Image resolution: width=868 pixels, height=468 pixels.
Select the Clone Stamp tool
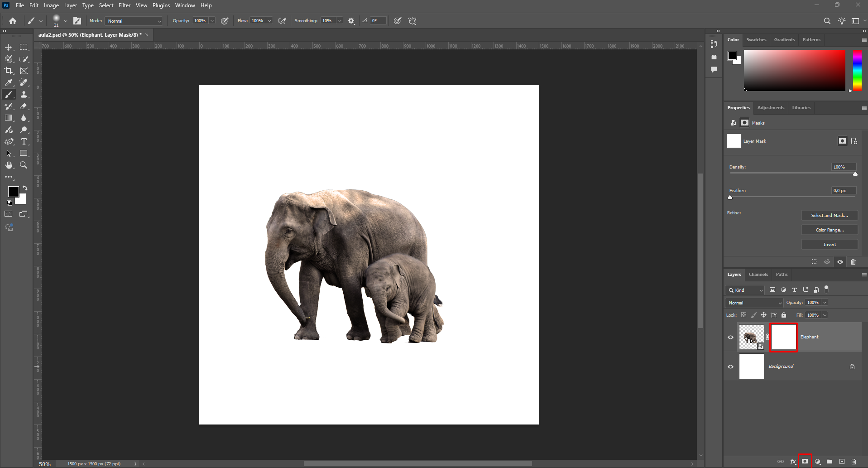coord(24,94)
